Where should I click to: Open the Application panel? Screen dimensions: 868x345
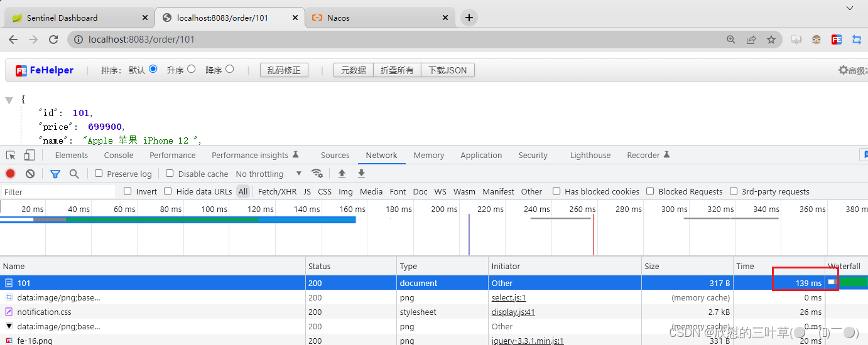pyautogui.click(x=481, y=155)
